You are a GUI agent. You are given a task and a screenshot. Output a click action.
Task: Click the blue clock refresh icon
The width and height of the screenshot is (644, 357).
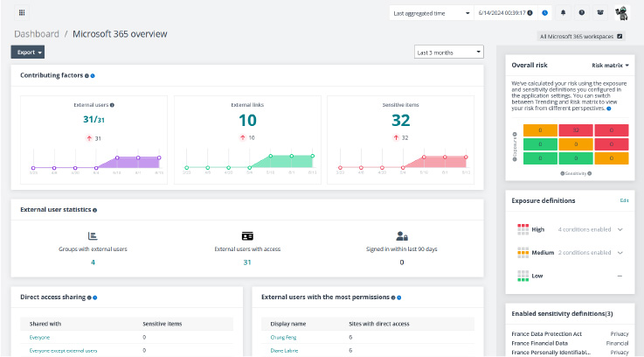544,13
